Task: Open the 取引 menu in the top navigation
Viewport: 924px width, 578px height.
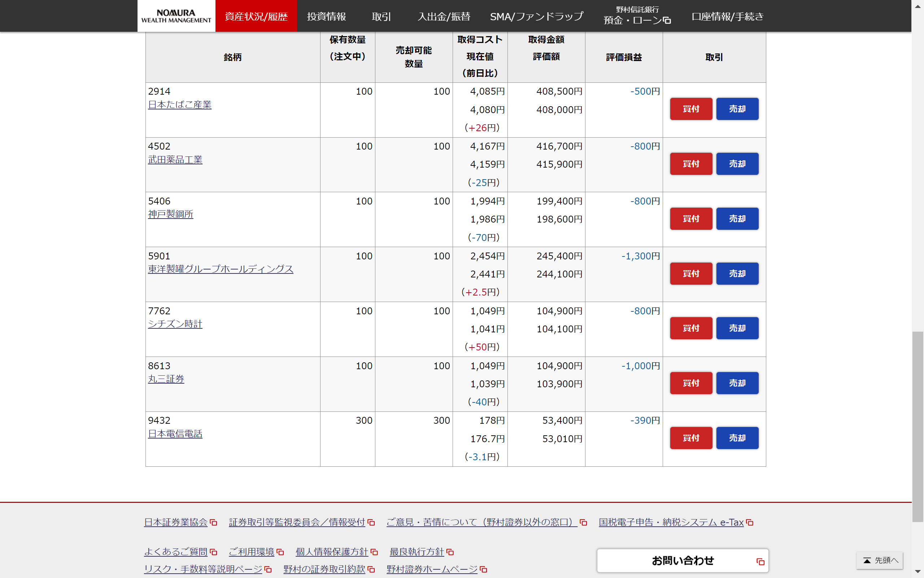Action: click(381, 17)
